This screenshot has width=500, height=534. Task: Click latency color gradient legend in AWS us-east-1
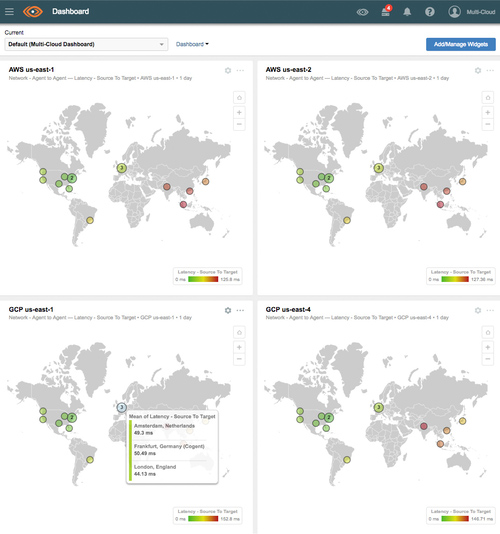203,279
